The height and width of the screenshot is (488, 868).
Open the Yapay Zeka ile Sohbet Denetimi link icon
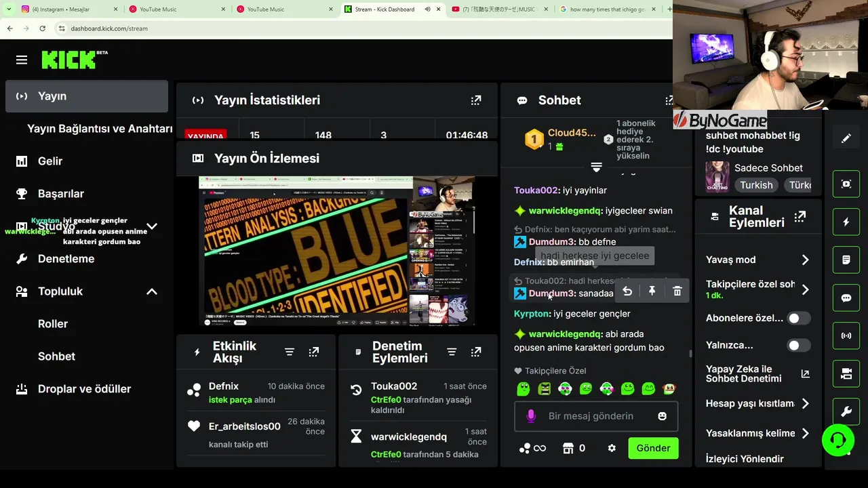click(805, 373)
